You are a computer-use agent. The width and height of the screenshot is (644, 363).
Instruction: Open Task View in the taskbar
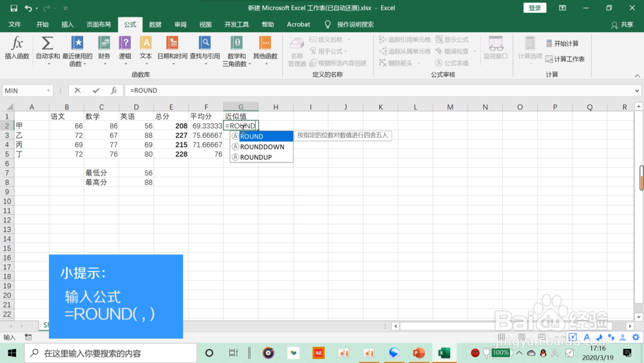[233, 353]
